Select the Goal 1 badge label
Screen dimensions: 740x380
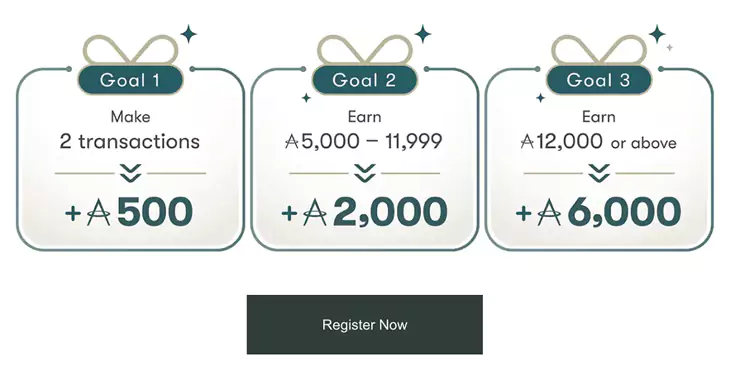point(130,80)
